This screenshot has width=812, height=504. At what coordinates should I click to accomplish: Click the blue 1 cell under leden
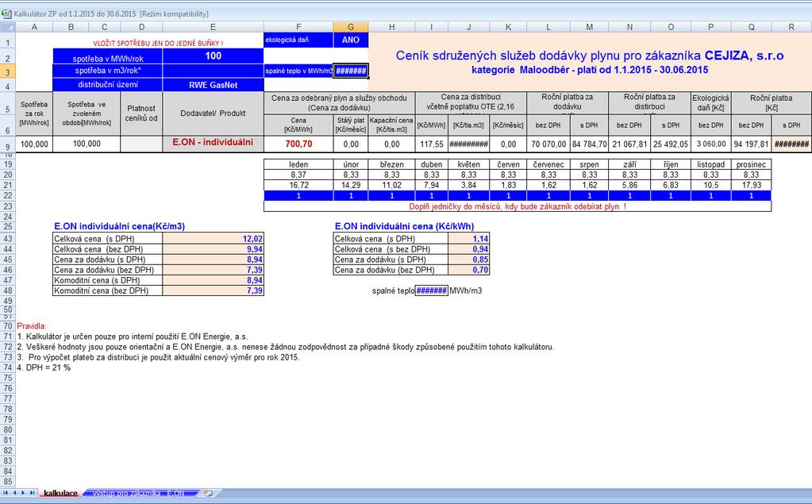(298, 196)
